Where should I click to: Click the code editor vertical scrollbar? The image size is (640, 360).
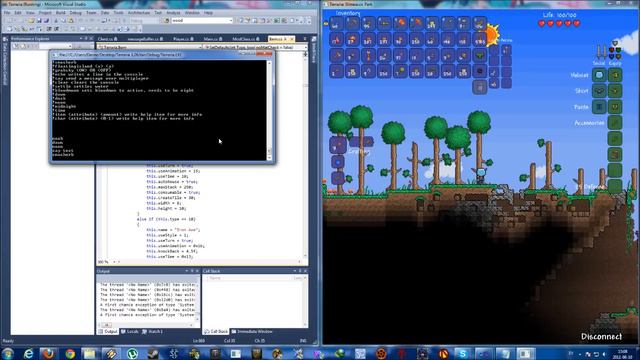pyautogui.click(x=305, y=155)
